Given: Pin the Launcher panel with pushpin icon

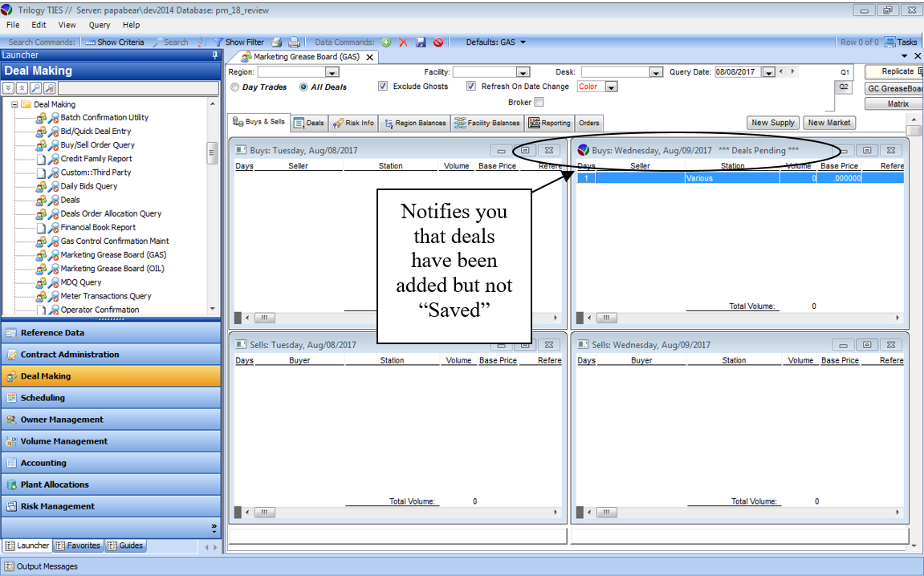Looking at the screenshot, I should coord(214,55).
